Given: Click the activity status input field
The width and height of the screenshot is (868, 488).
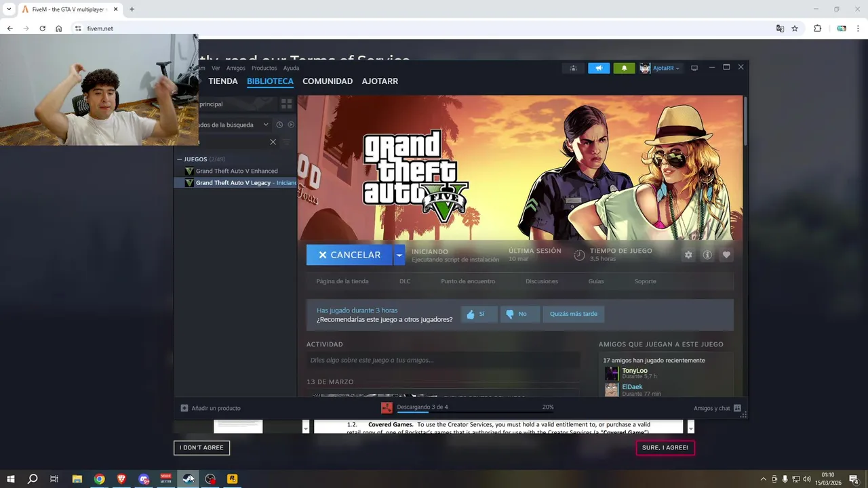Looking at the screenshot, I should 442,360.
